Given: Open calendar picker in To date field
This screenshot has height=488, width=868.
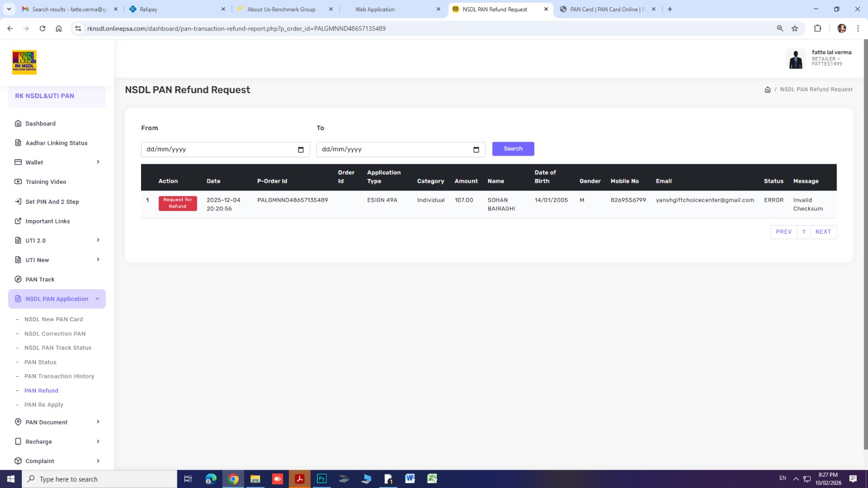Looking at the screenshot, I should [x=476, y=150].
